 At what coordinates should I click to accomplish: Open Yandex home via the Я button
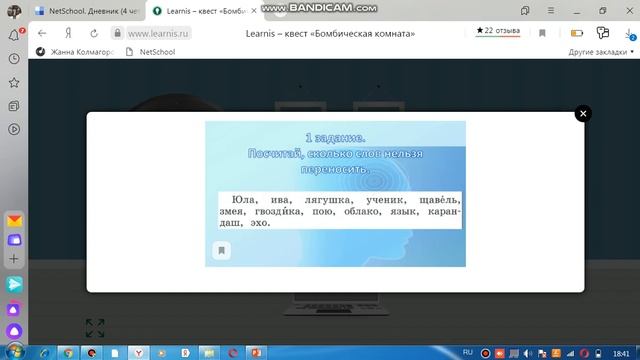(68, 33)
